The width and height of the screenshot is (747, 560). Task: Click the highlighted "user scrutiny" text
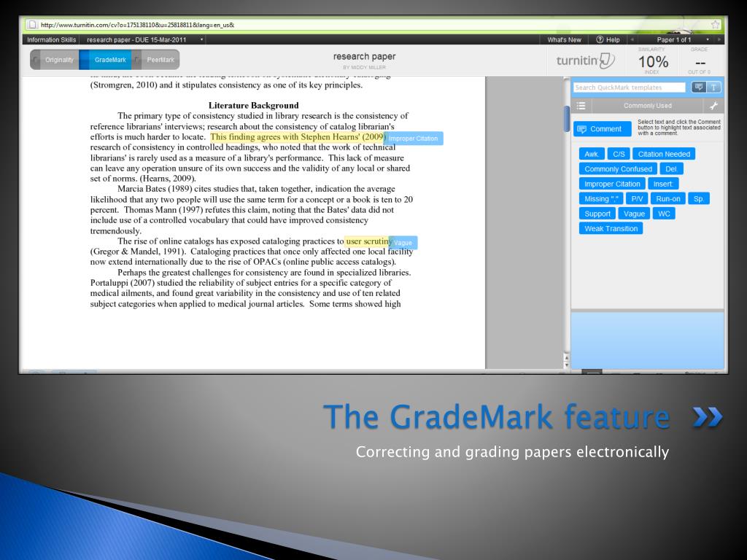click(x=368, y=241)
